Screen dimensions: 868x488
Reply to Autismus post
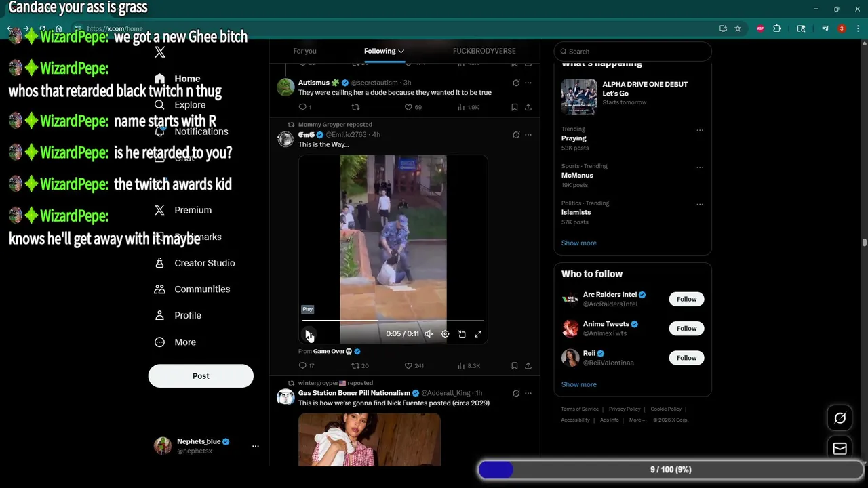tap(305, 108)
